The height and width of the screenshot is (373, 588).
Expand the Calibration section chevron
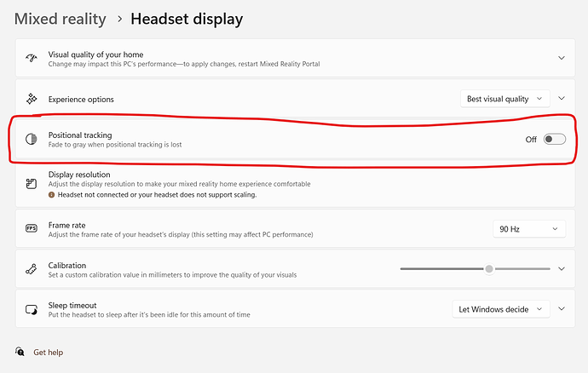(x=561, y=269)
